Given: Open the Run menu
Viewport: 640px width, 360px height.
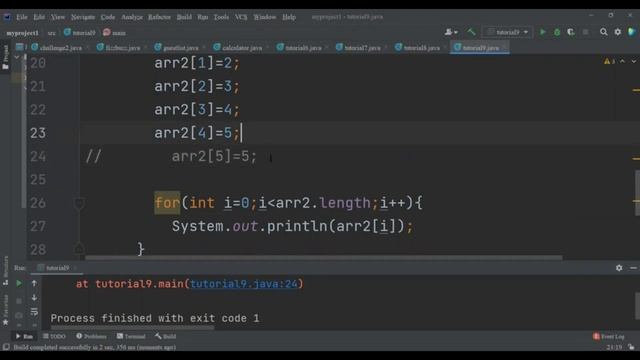Looking at the screenshot, I should click(x=202, y=17).
